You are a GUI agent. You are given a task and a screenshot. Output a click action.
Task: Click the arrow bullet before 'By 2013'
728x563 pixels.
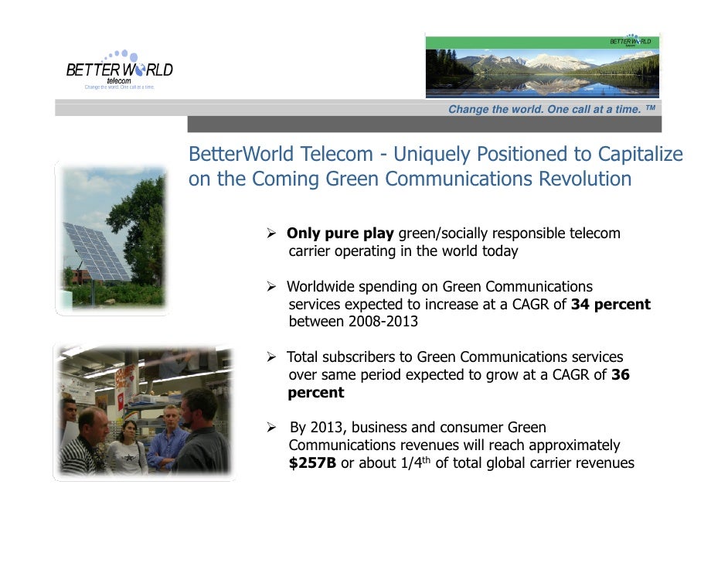point(271,428)
